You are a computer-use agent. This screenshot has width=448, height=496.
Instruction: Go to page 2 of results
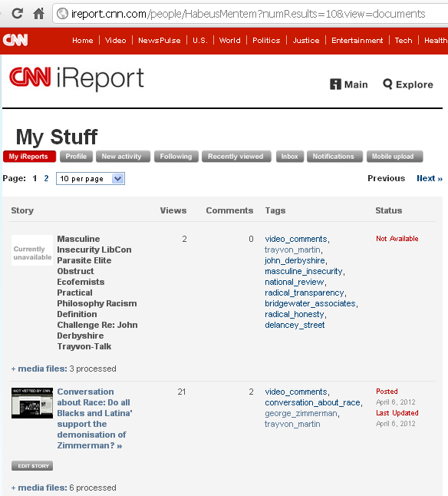coord(46,178)
